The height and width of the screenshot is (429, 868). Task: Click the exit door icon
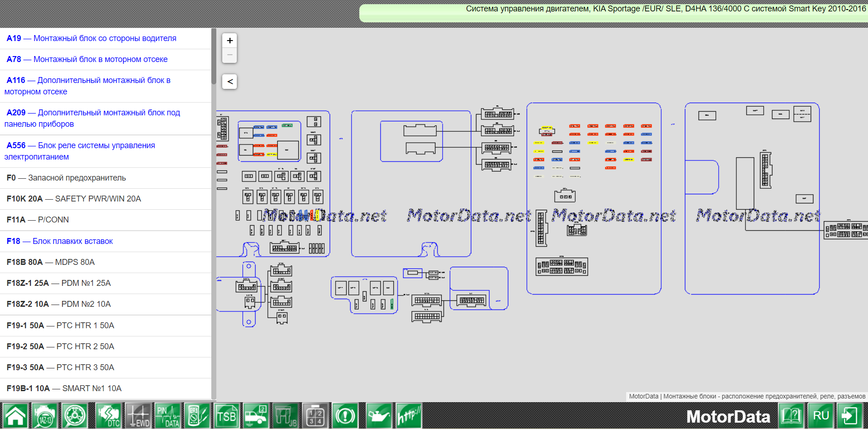[x=849, y=416]
